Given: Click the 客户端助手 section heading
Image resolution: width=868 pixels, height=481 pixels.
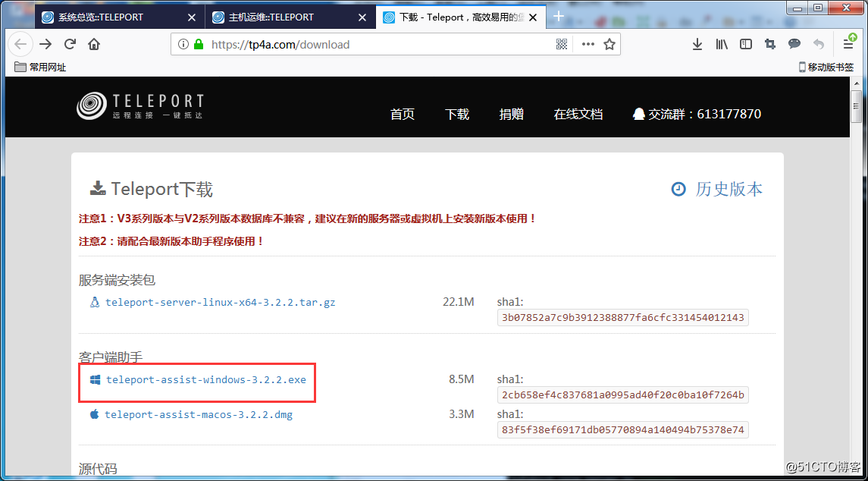Looking at the screenshot, I should pos(111,357).
